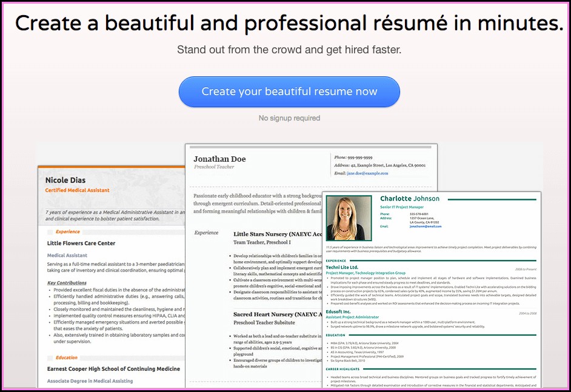This screenshot has width=571, height=392.
Task: Click 'Earnest Cooper High School' education entry
Action: (113, 369)
